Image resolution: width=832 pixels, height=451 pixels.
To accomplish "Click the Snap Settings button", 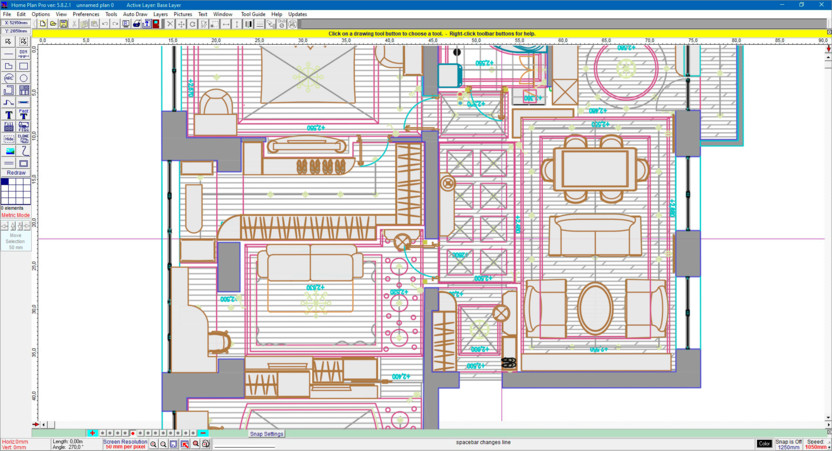I will [x=266, y=434].
